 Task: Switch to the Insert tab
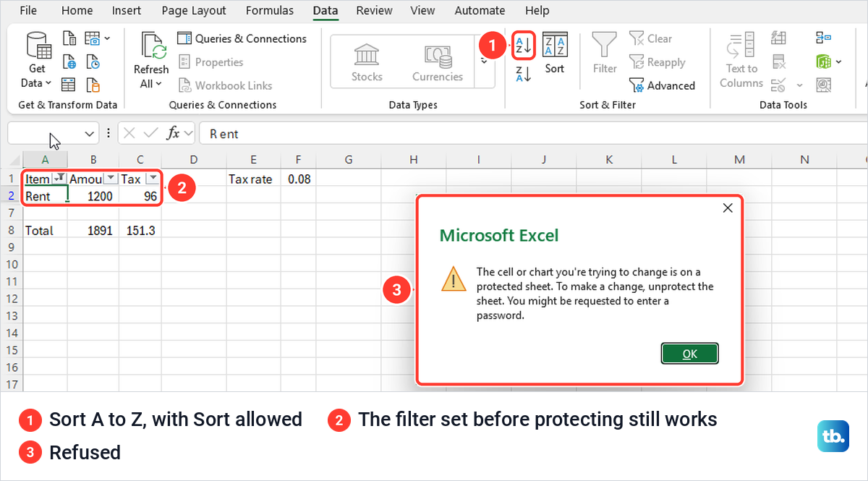(x=127, y=10)
